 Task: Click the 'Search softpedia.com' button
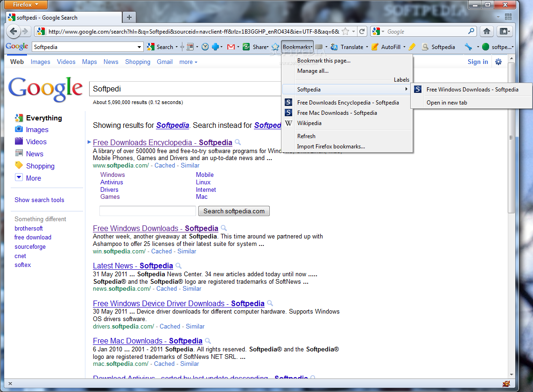pos(234,211)
